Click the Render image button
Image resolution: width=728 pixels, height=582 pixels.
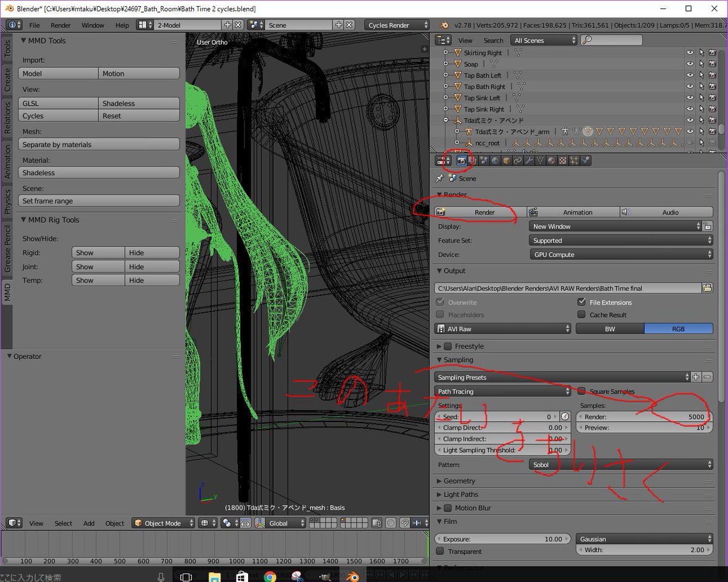(480, 212)
